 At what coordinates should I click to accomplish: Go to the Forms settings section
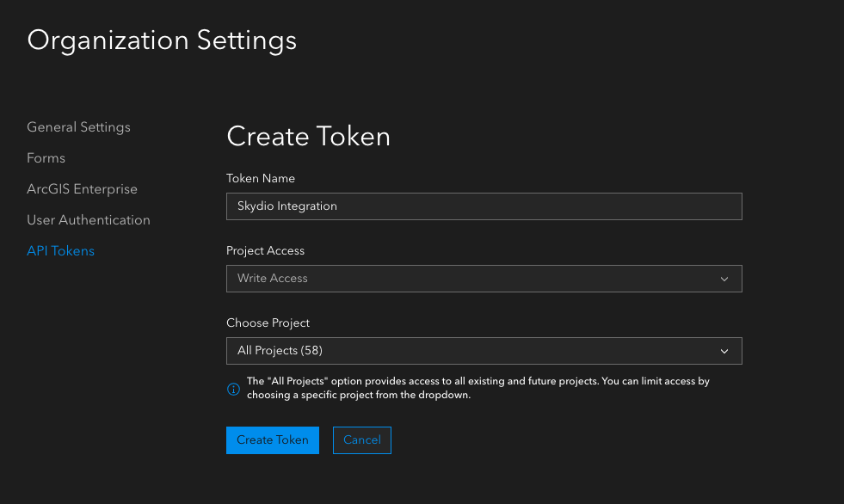(x=46, y=158)
